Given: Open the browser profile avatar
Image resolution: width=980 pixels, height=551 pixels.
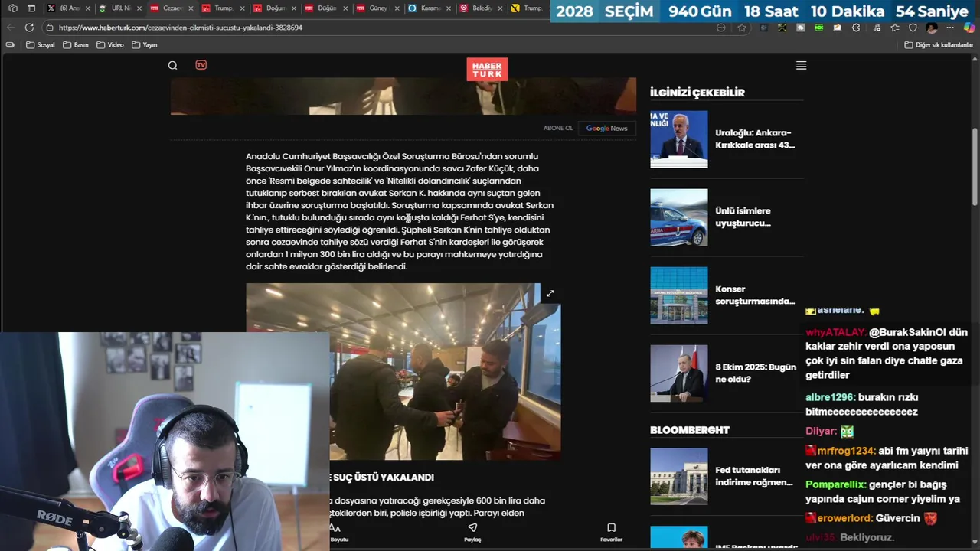Looking at the screenshot, I should 932,28.
